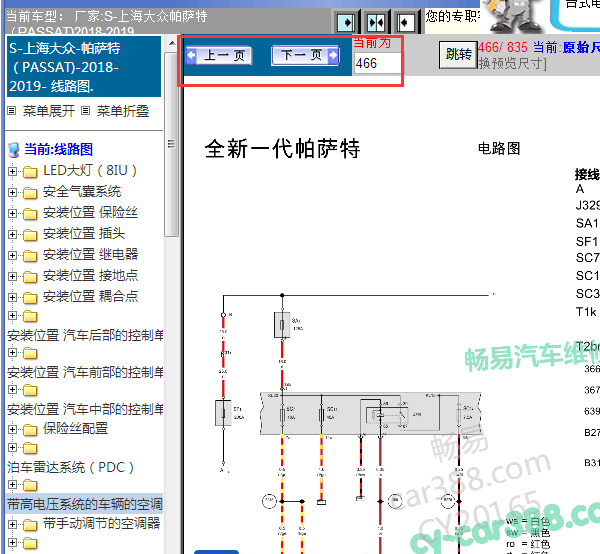Open the 安全气囊系统 folder
The image size is (600, 554).
tap(82, 192)
